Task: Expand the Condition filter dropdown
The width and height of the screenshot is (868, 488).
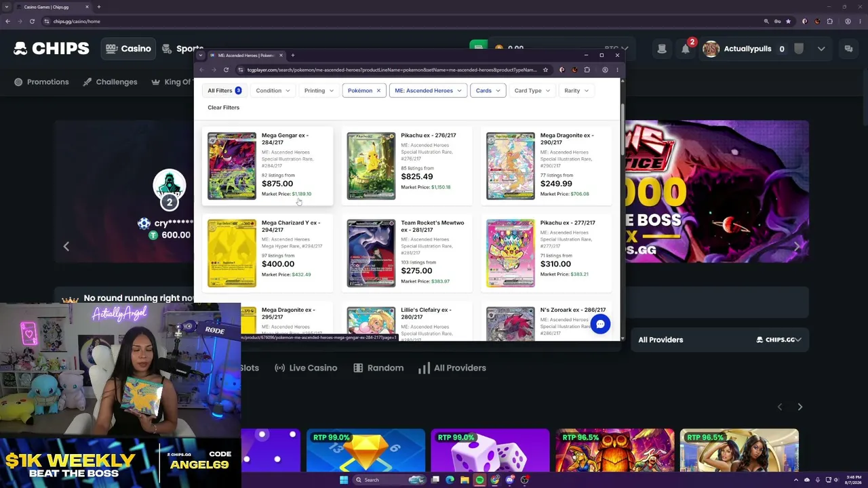Action: click(x=273, y=91)
